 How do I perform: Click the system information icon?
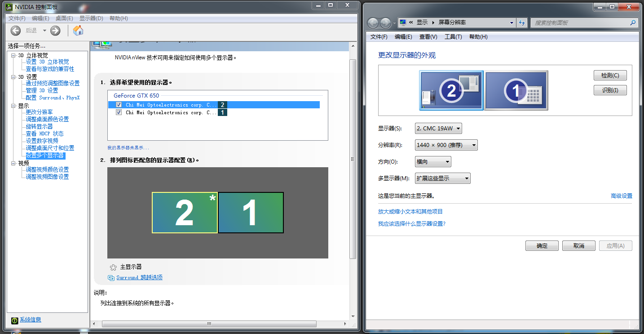click(14, 320)
